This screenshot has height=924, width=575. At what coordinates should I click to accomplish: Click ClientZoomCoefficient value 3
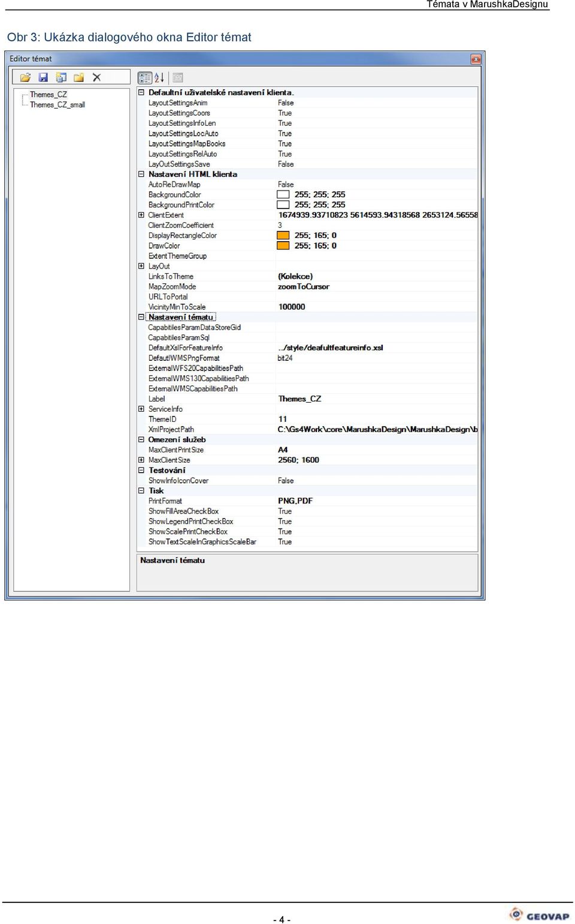pos(280,225)
